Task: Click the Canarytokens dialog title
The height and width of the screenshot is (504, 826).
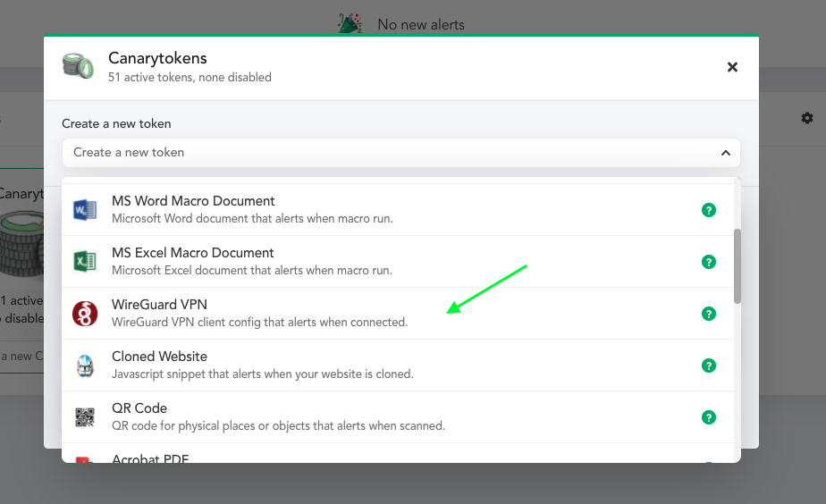Action: pyautogui.click(x=157, y=58)
